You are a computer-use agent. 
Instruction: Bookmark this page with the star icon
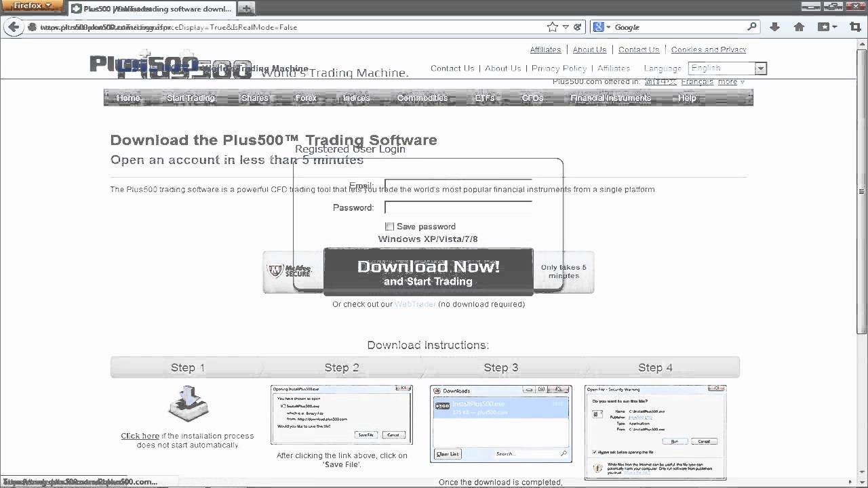(x=552, y=27)
